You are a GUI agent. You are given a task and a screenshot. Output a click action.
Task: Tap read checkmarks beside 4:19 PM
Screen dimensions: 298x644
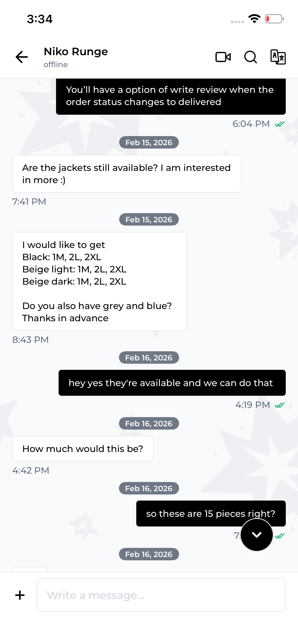(x=280, y=405)
